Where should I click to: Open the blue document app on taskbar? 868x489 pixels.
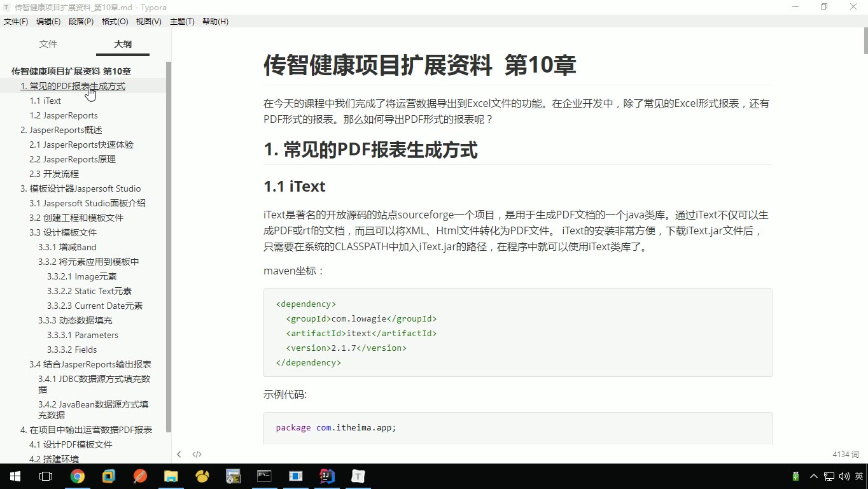(296, 476)
